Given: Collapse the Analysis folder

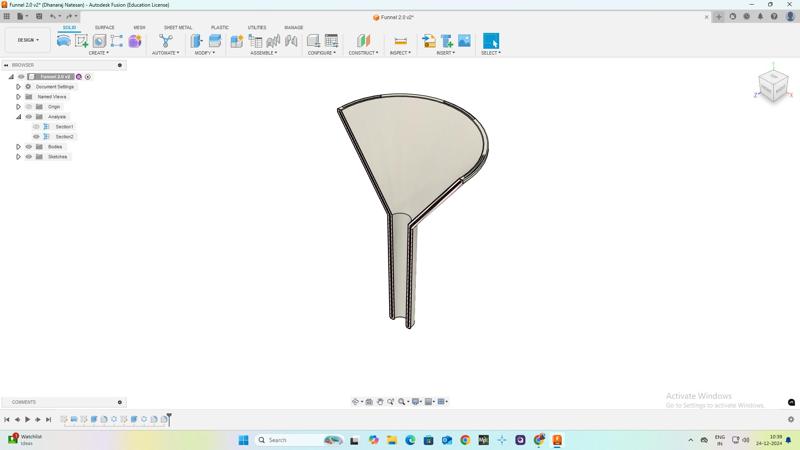Looking at the screenshot, I should click(x=18, y=117).
